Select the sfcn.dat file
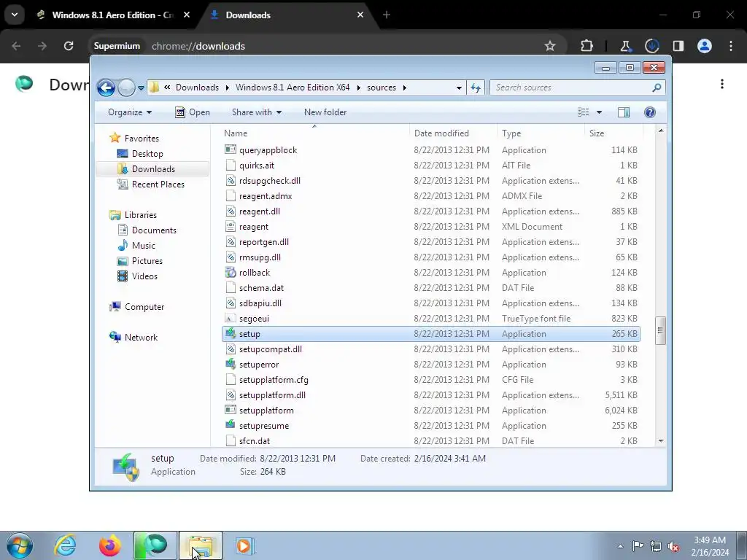The width and height of the screenshot is (747, 560). [x=255, y=441]
